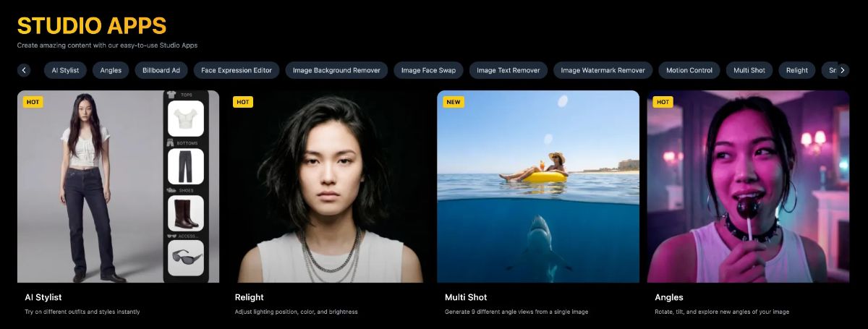Choose the Billboard Ad category chip

tap(161, 70)
